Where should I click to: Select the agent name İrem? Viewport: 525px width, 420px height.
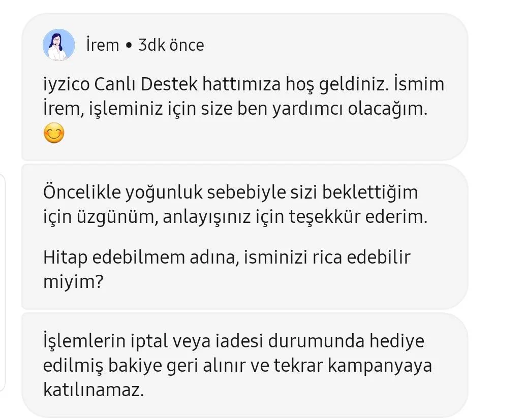coord(103,45)
